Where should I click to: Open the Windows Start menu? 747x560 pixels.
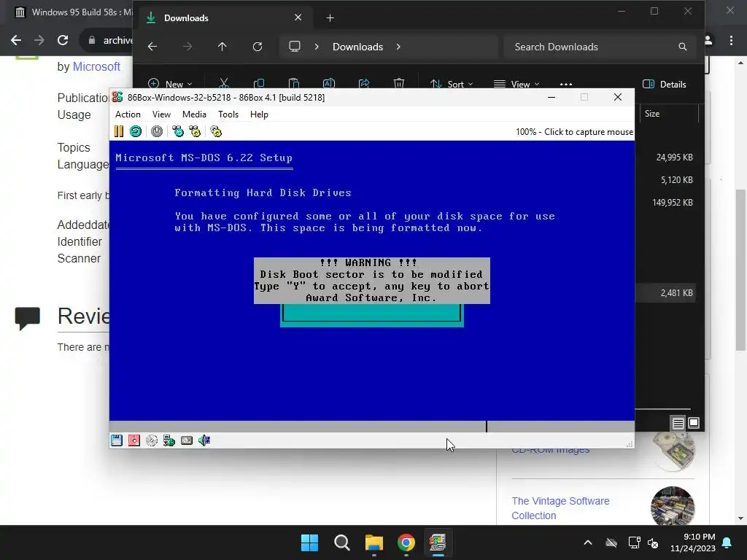point(309,542)
